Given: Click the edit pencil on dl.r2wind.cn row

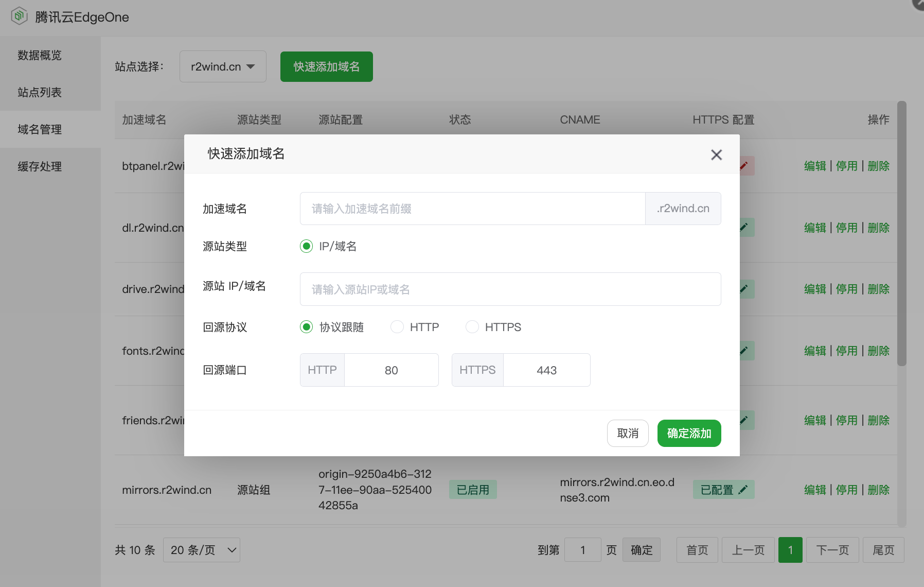Looking at the screenshot, I should pyautogui.click(x=742, y=227).
